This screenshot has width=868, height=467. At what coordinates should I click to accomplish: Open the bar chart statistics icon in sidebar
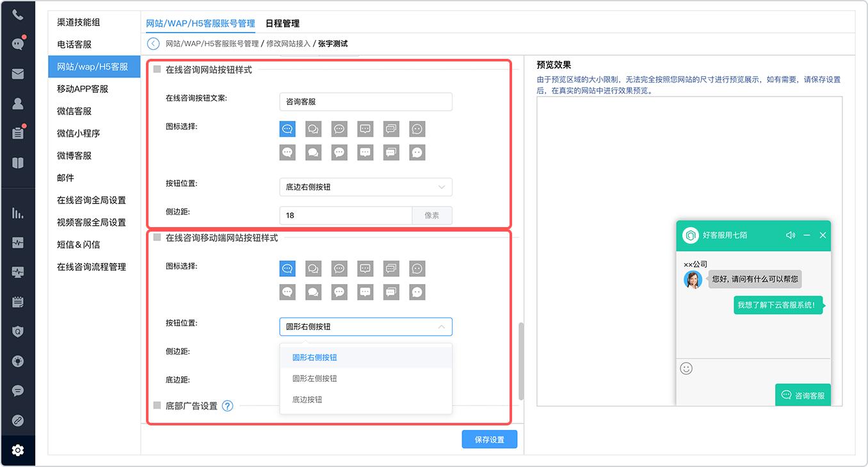[x=18, y=213]
